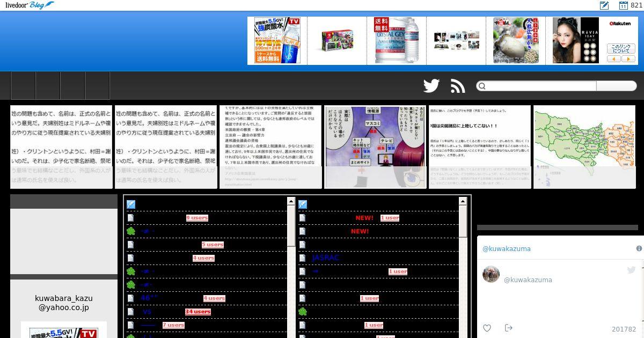Click the right list scrollbar thumb
644x338 pixels.
463,222
